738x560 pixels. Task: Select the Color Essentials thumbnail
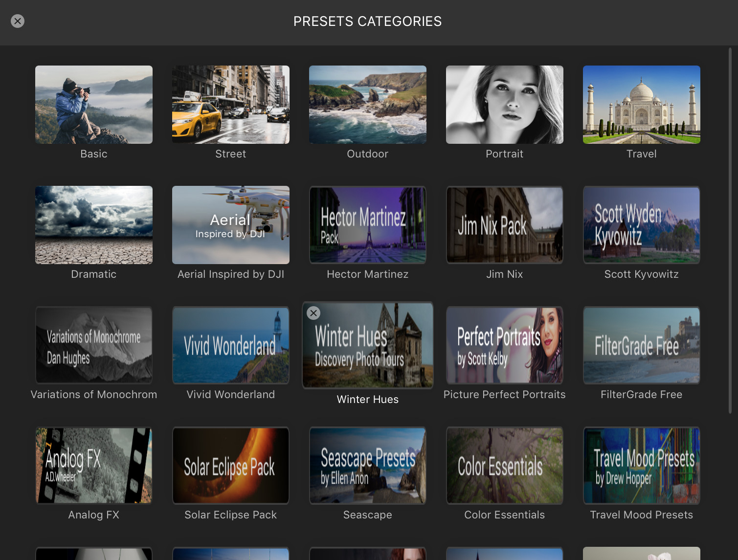(505, 466)
